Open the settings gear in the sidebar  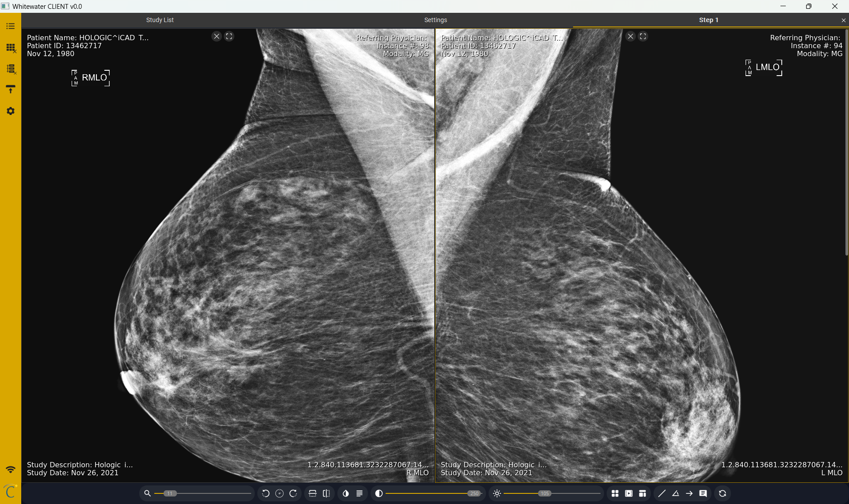(11, 111)
